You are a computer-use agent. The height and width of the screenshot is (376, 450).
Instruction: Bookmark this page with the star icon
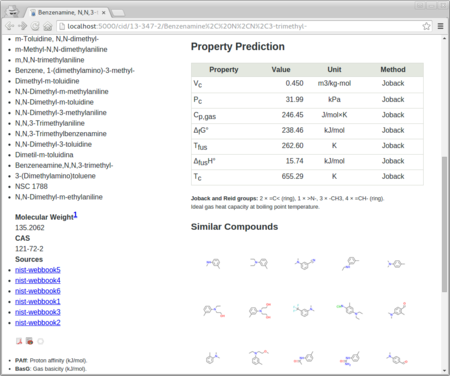pyautogui.click(x=426, y=26)
